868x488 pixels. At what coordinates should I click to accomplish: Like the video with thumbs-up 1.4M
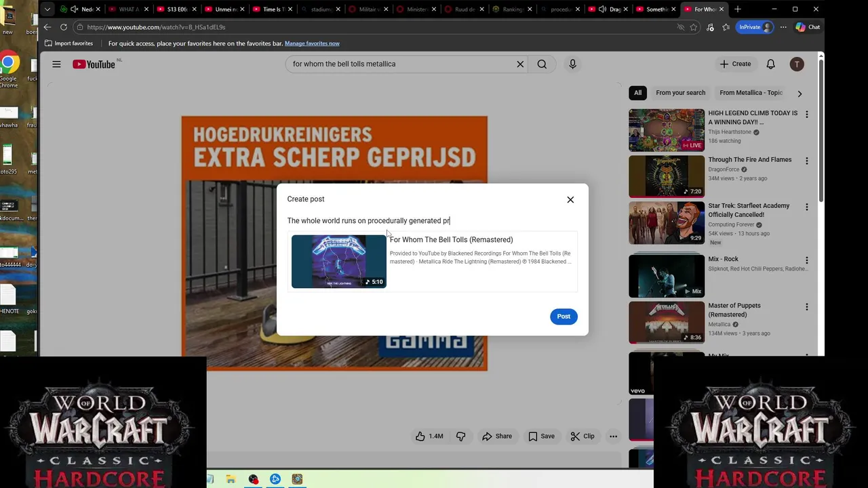point(430,436)
